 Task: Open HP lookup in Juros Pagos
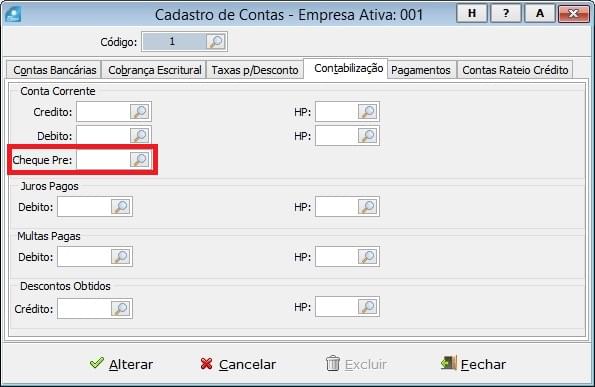pos(368,207)
